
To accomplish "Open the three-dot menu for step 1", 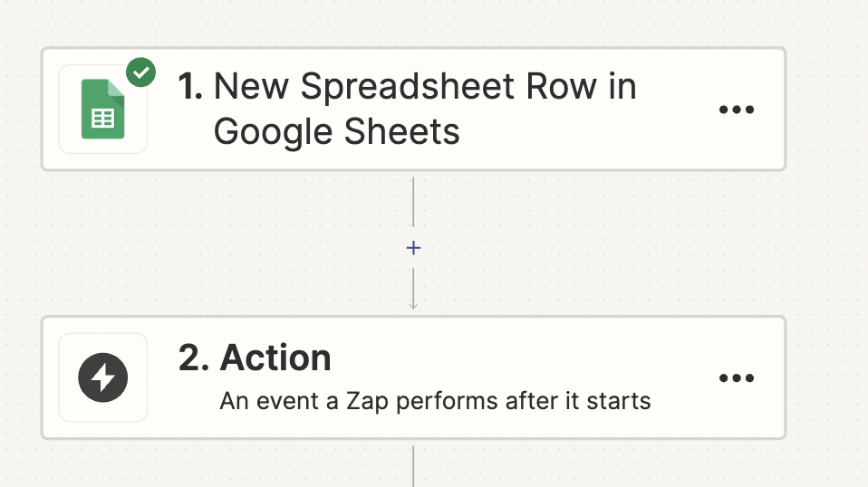I will coord(737,110).
